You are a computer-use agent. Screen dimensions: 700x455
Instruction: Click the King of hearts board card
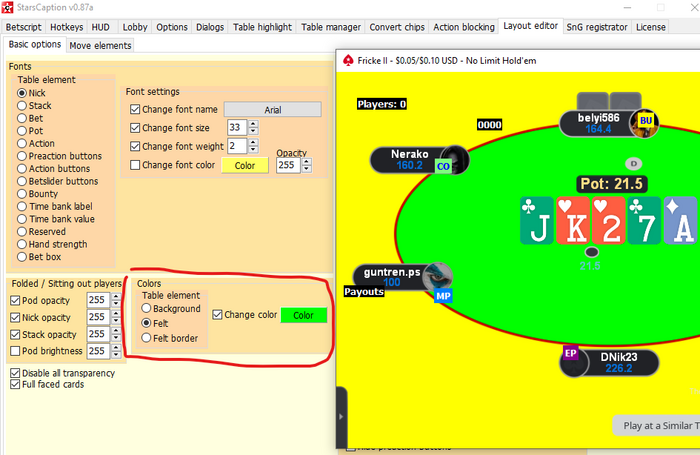[573, 221]
